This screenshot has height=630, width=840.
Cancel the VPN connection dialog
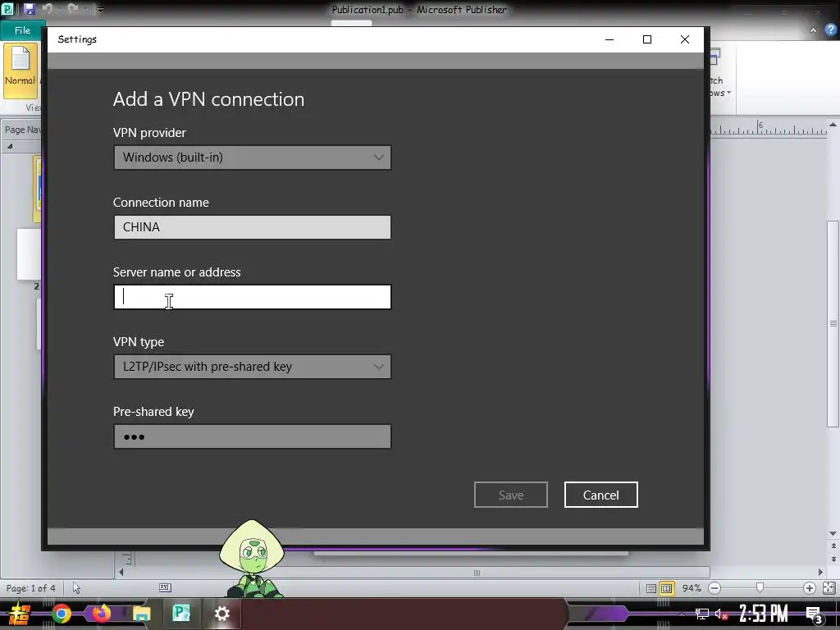point(601,495)
